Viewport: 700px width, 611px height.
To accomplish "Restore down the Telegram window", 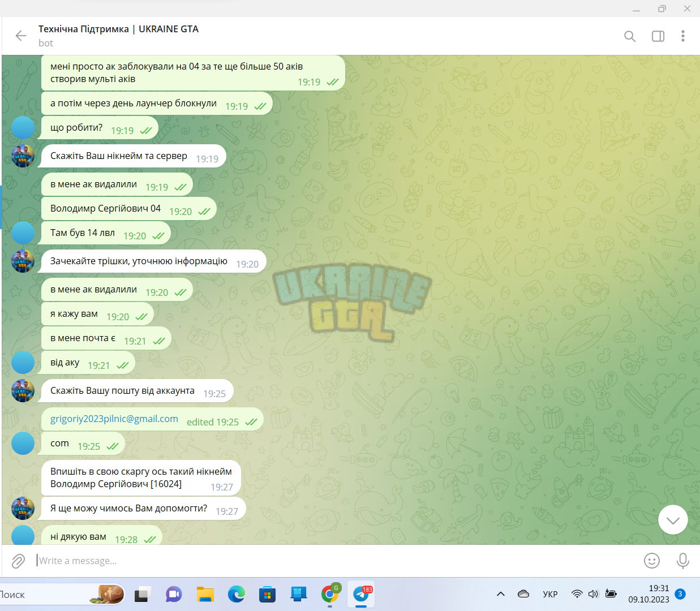I will (662, 8).
